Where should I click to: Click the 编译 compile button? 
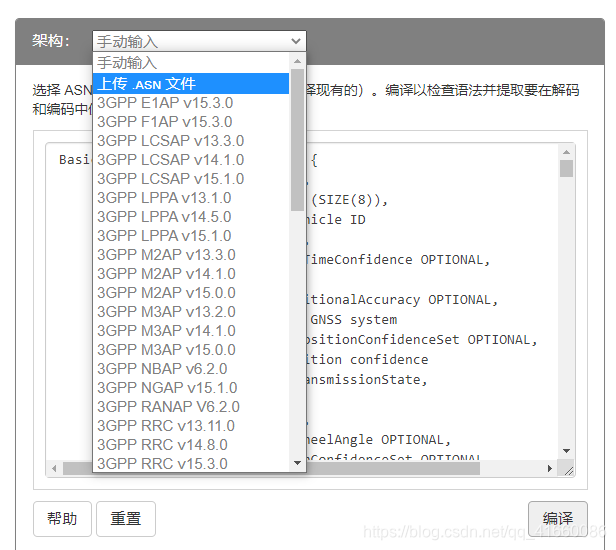click(558, 519)
